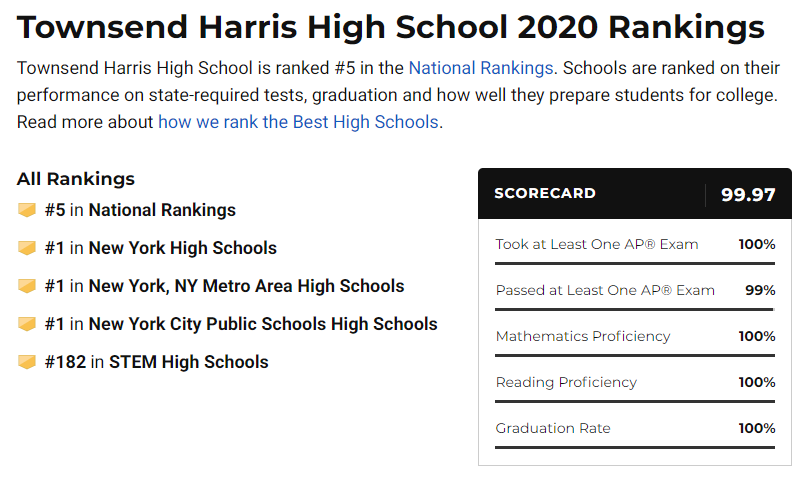Open the National Rankings link in paragraph
The height and width of the screenshot is (482, 805).
click(481, 68)
